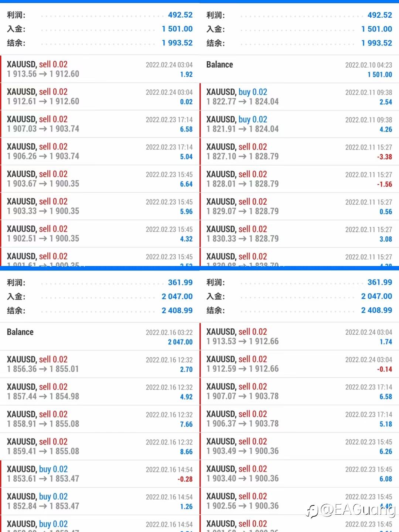The height and width of the screenshot is (532, 399).
Task: Open sell trade 1 913.53 → 1 912.66
Action: [299, 337]
